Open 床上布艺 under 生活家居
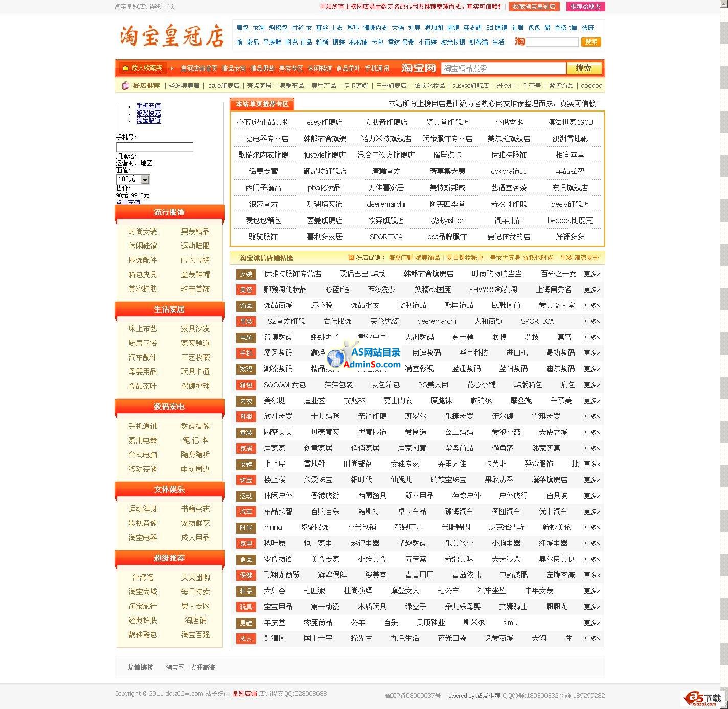Screen dimensions: 728x709 [143, 329]
